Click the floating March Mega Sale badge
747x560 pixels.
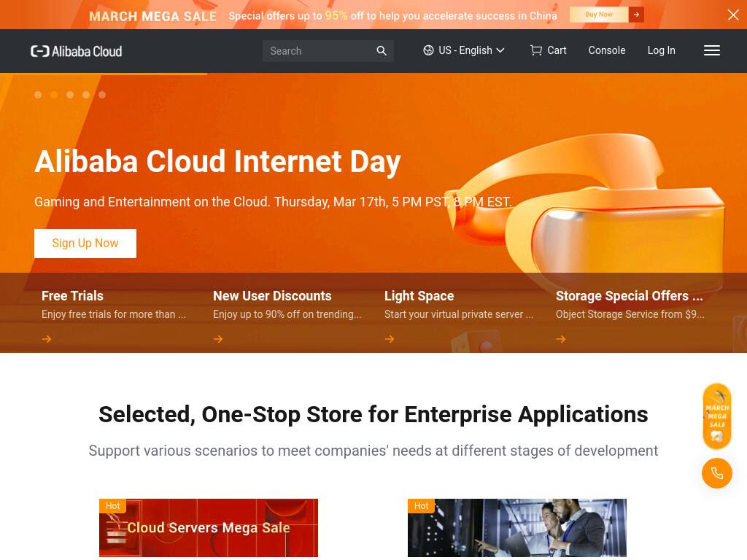tap(717, 416)
